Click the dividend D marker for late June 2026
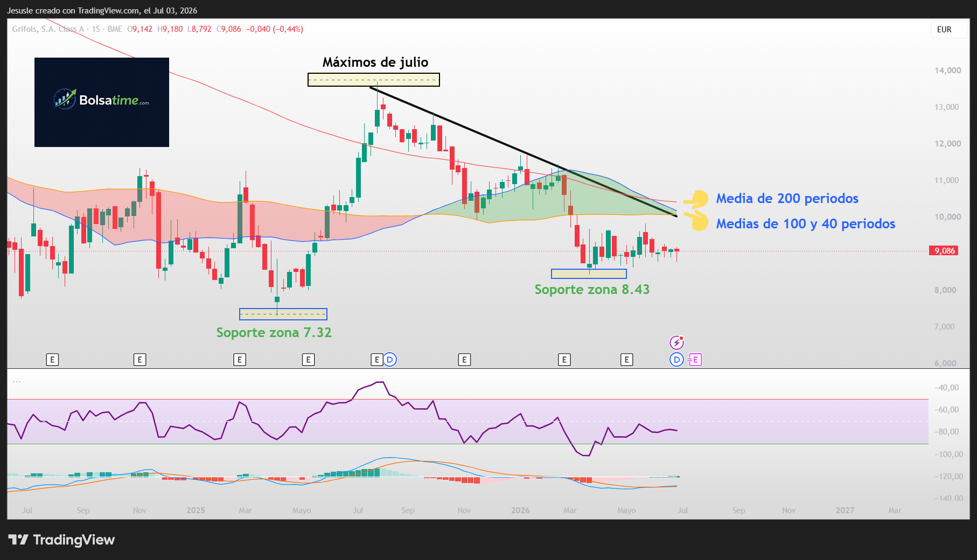Viewport: 977px width, 560px height. click(x=676, y=360)
